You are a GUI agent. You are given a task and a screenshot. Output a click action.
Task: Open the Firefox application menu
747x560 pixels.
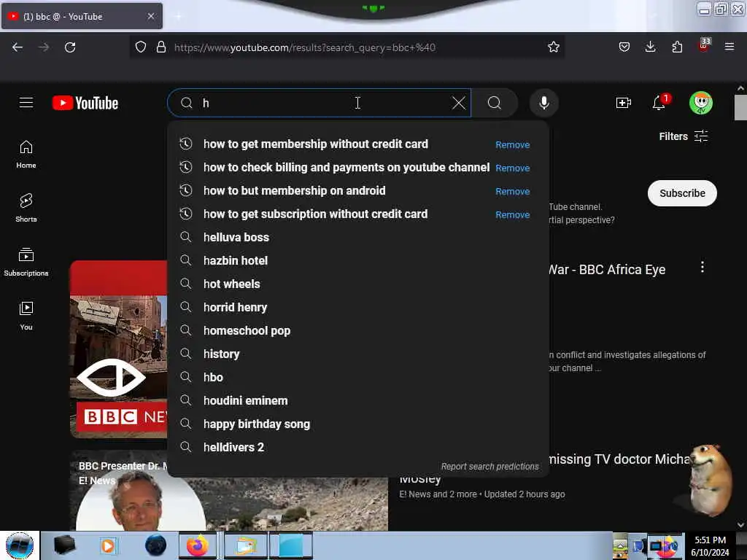pos(729,47)
